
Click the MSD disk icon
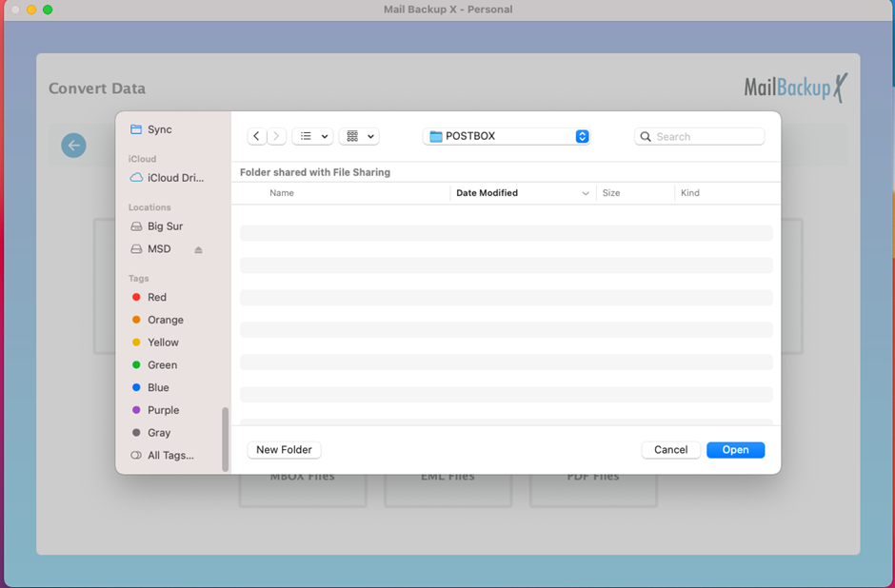tap(136, 249)
